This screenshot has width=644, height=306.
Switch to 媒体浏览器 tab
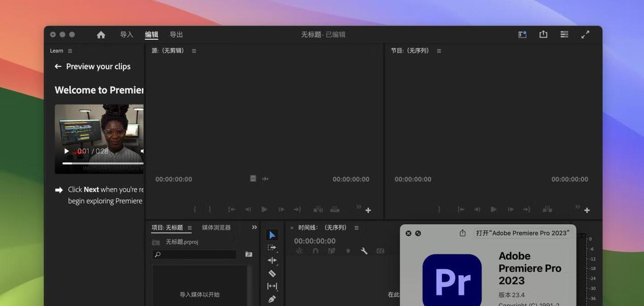[216, 228]
